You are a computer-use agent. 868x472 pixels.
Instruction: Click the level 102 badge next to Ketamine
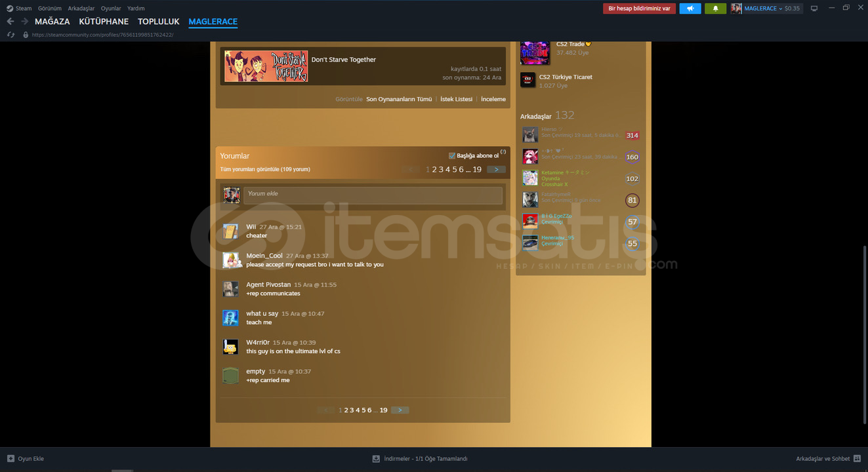point(632,179)
